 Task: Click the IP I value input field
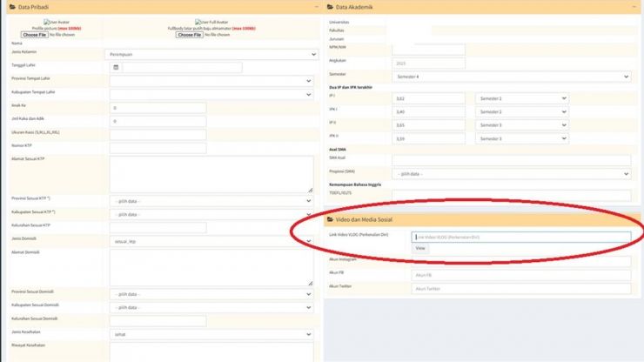tap(429, 98)
